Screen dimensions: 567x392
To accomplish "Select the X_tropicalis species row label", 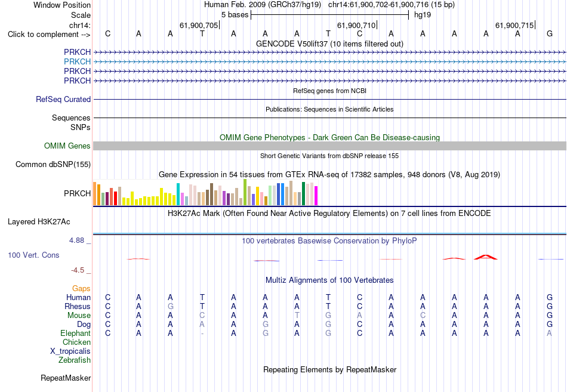I will pyautogui.click(x=70, y=351).
